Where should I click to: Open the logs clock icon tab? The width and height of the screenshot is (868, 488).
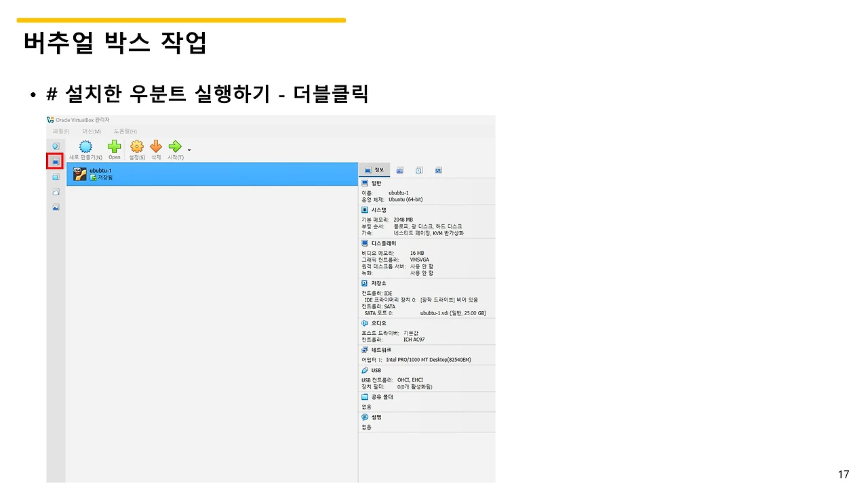click(418, 170)
